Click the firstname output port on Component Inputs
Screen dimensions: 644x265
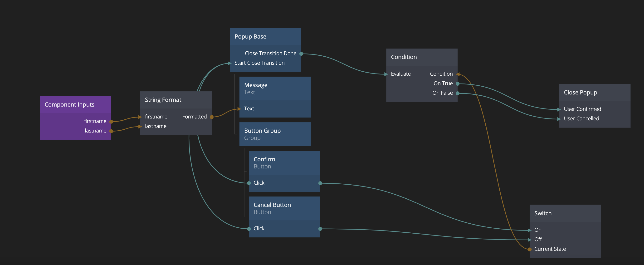(111, 122)
